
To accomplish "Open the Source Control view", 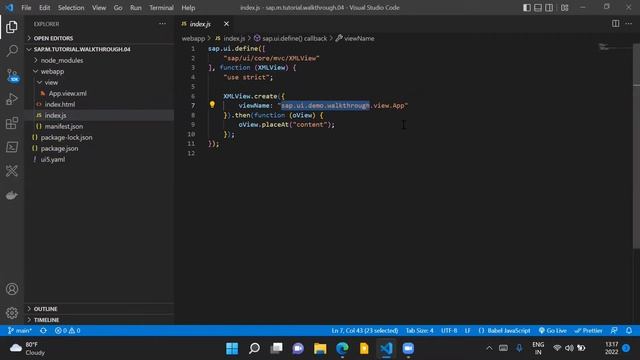I will 12,75.
